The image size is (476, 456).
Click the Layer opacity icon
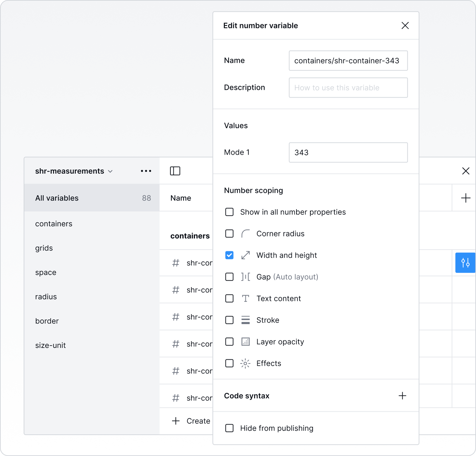pyautogui.click(x=245, y=342)
